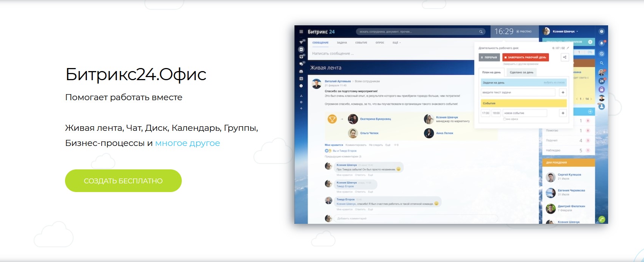Click the help question mark icon

point(602,32)
